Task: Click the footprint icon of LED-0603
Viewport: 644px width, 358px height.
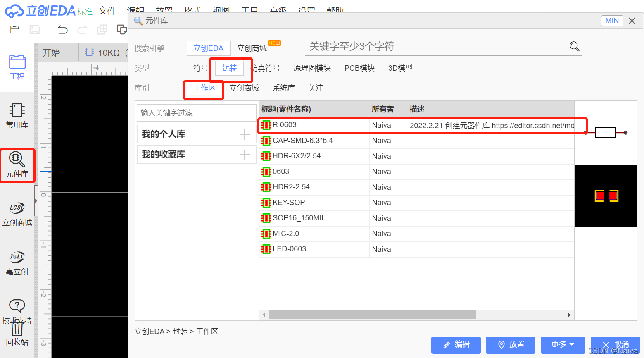Action: (x=266, y=249)
